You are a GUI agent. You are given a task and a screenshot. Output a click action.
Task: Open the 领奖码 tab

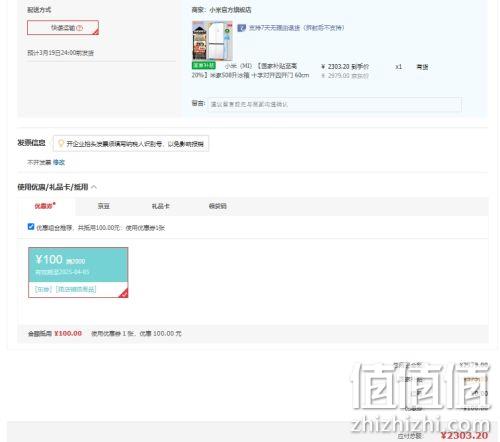pos(218,206)
